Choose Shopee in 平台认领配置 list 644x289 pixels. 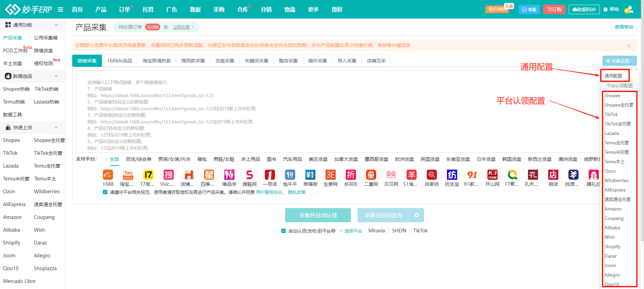click(612, 96)
